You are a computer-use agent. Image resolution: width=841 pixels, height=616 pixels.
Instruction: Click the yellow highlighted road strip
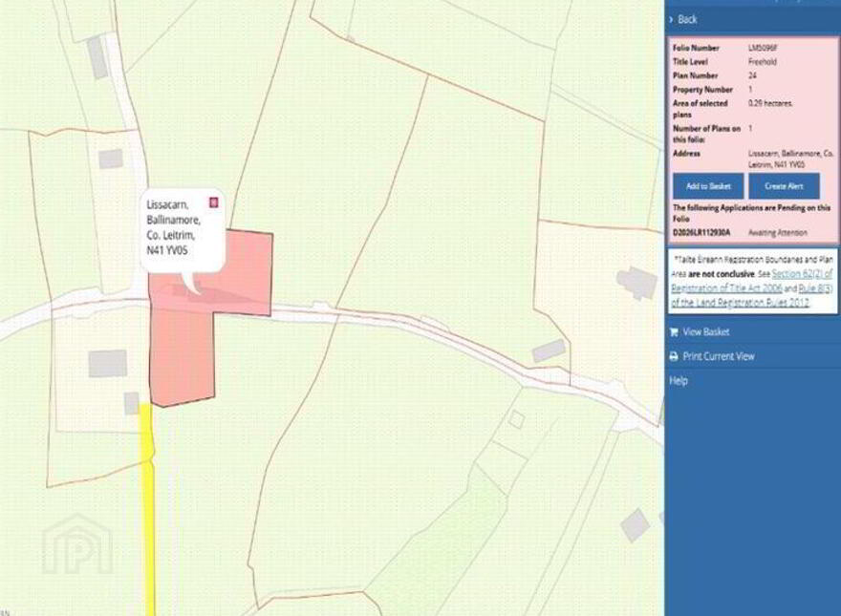[148, 509]
